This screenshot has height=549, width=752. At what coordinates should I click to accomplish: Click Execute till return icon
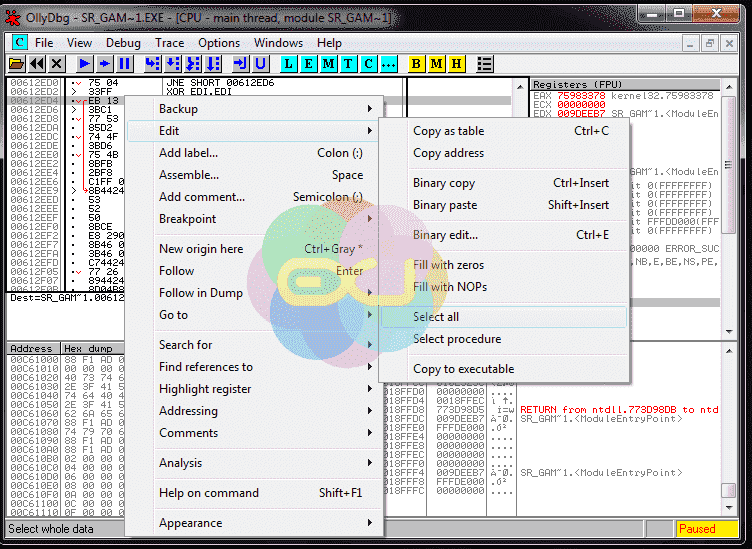[x=240, y=63]
